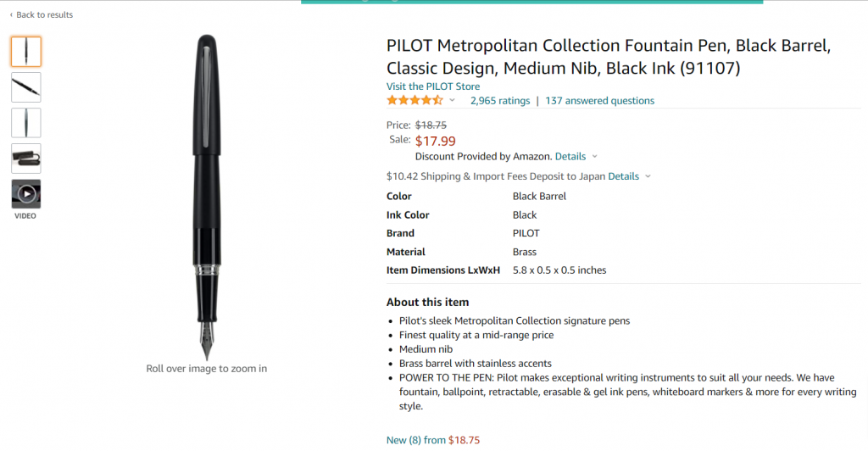Open Details for Import Fees Deposit

(623, 176)
